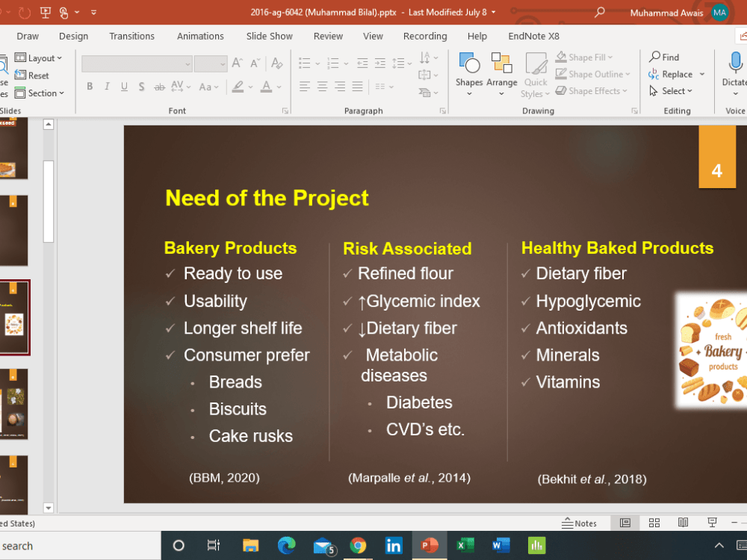Open font size combo box

211,63
